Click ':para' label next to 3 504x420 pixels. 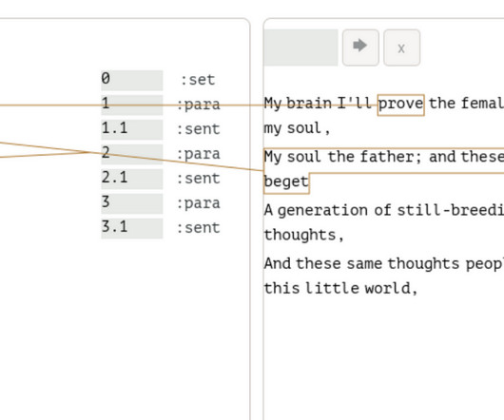[x=199, y=204]
